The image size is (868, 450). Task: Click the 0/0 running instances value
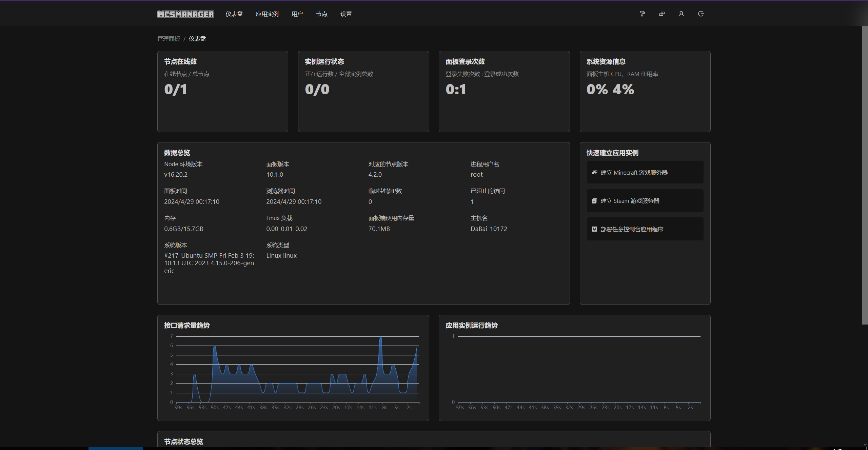tap(317, 90)
